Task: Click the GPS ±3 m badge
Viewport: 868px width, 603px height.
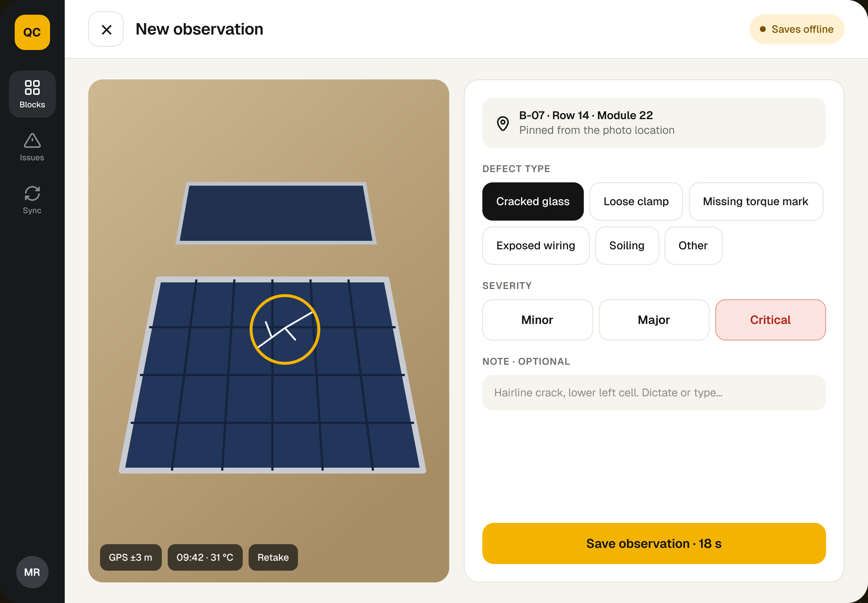Action: tap(131, 557)
